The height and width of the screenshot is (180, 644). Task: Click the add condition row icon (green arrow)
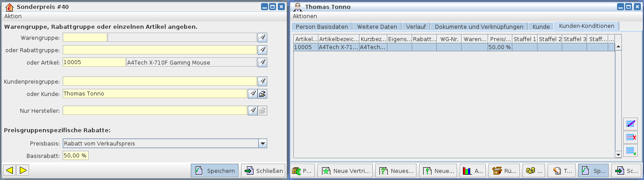coord(630,151)
